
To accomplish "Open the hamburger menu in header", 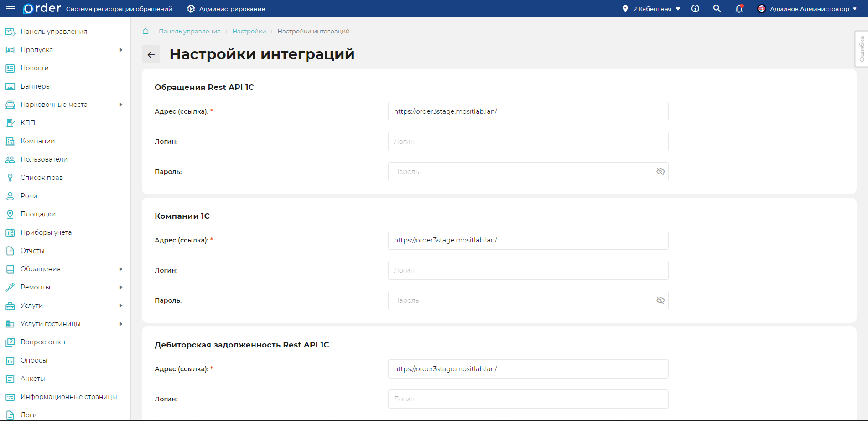I will [x=10, y=9].
